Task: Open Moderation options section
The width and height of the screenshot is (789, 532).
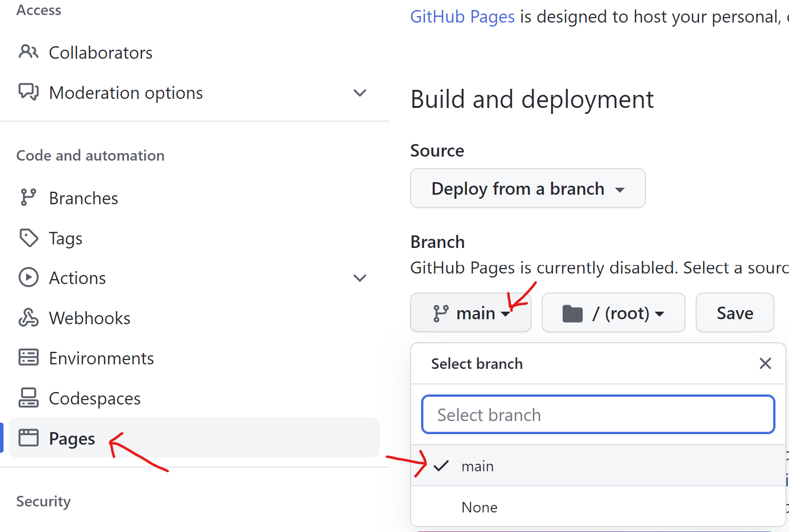Action: point(195,92)
